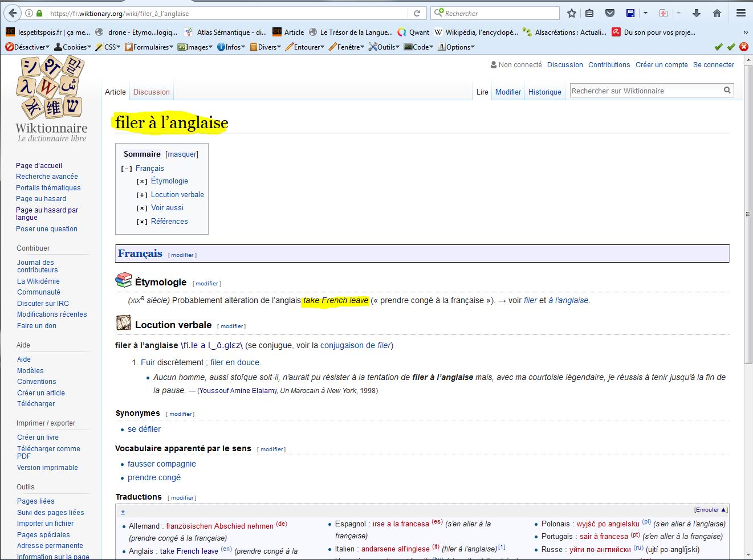The height and width of the screenshot is (560, 753).
Task: Click the browser back arrow button
Action: (13, 13)
